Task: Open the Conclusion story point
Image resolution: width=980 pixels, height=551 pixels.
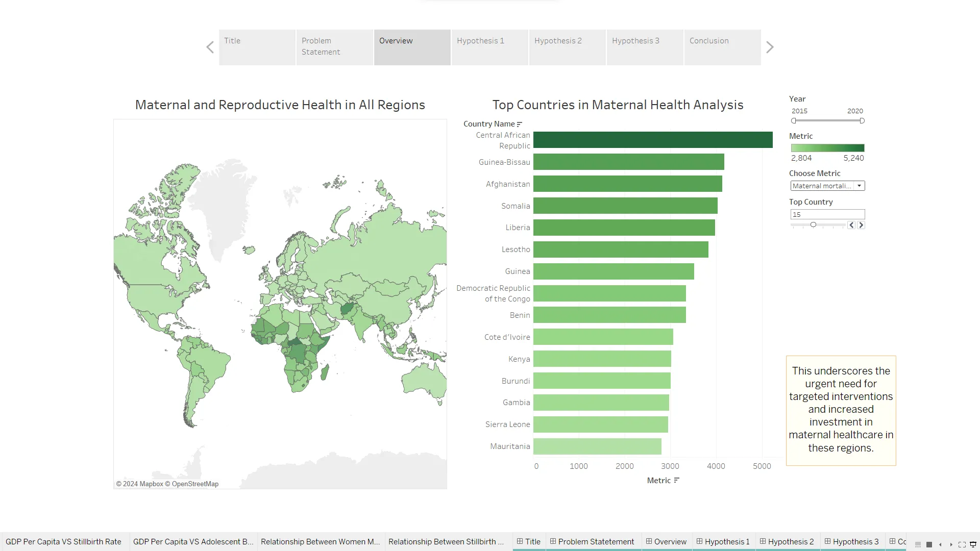Action: [x=723, y=47]
